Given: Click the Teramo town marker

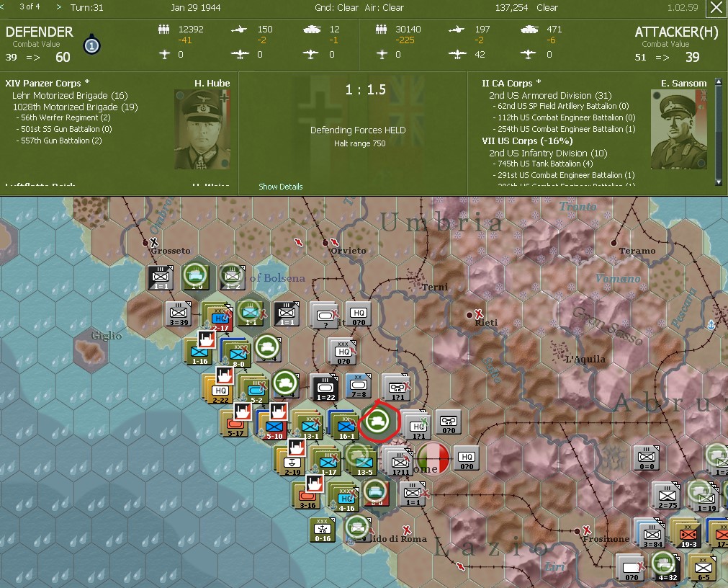Looking at the screenshot, I should (x=614, y=243).
